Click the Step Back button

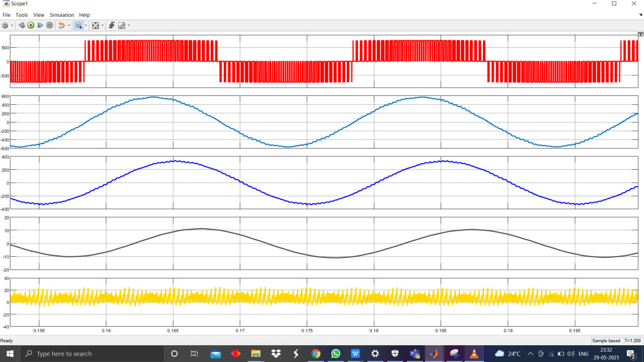pos(22,26)
